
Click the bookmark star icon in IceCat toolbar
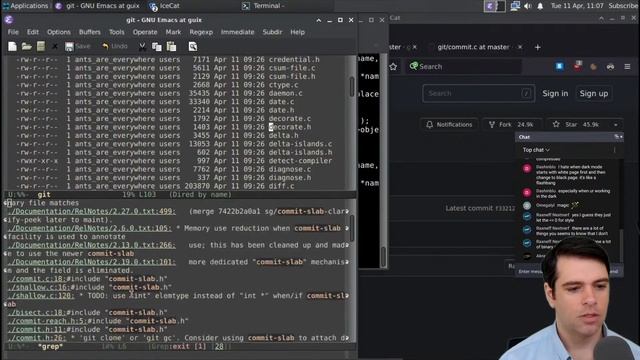(x=393, y=67)
